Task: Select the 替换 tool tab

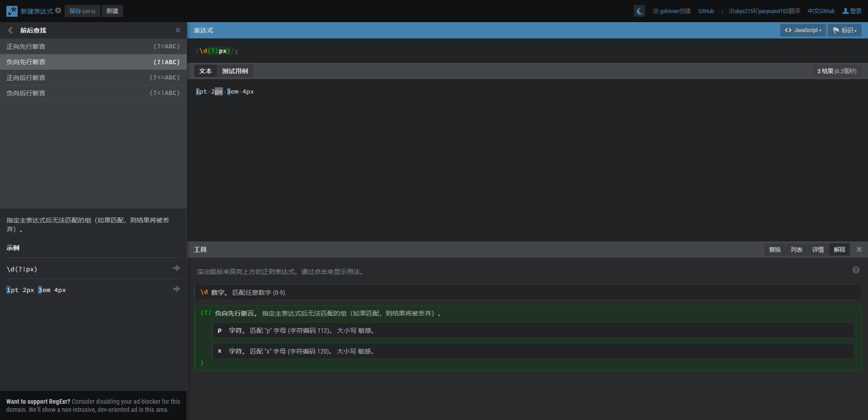Action: 775,250
